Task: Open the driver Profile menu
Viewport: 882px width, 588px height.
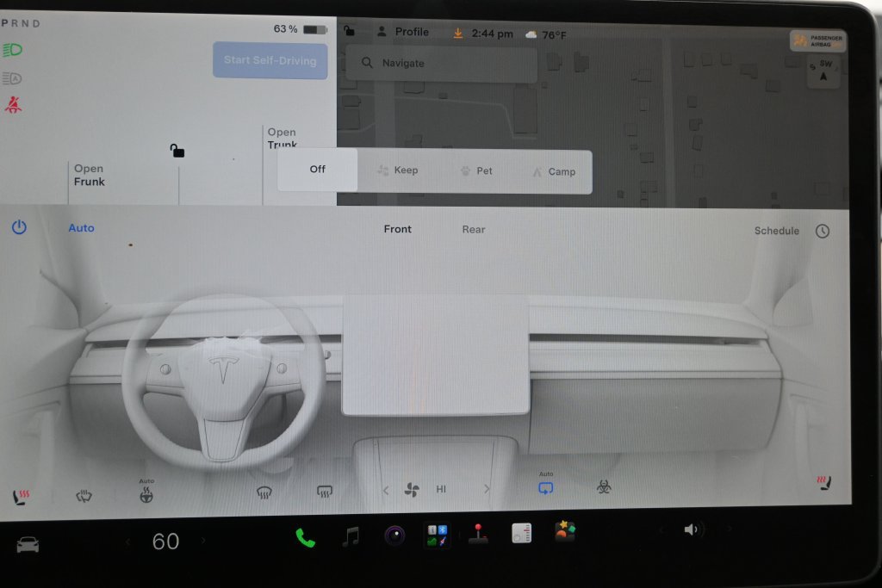Action: pos(403,32)
